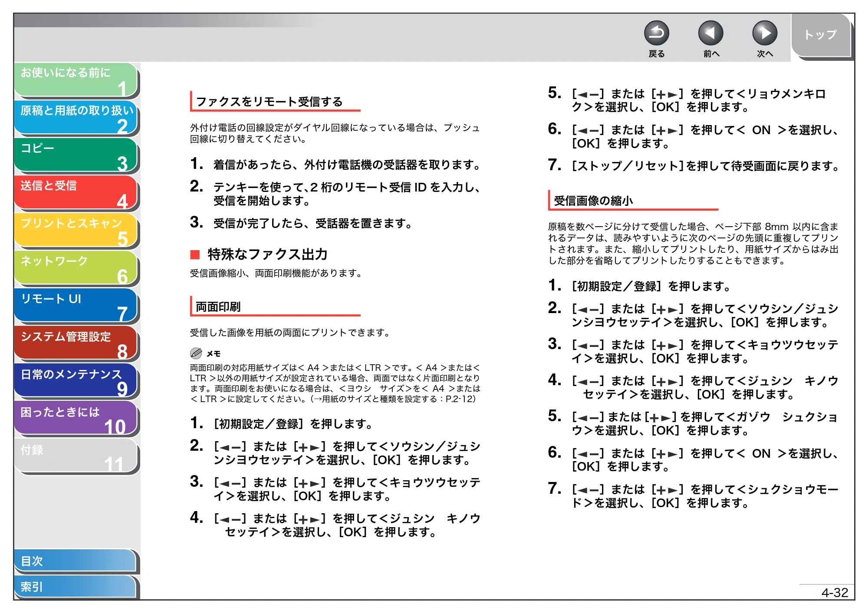Click the 次へ (next page) arrow icon
This screenshot has height=614, width=868.
[764, 33]
